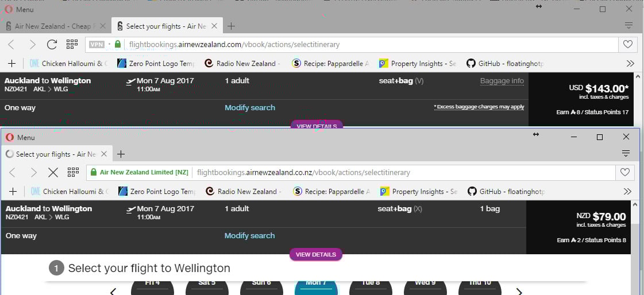Click 'Air New Zealand Limited [NZ]' security badge
This screenshot has height=295, width=644.
click(x=139, y=172)
